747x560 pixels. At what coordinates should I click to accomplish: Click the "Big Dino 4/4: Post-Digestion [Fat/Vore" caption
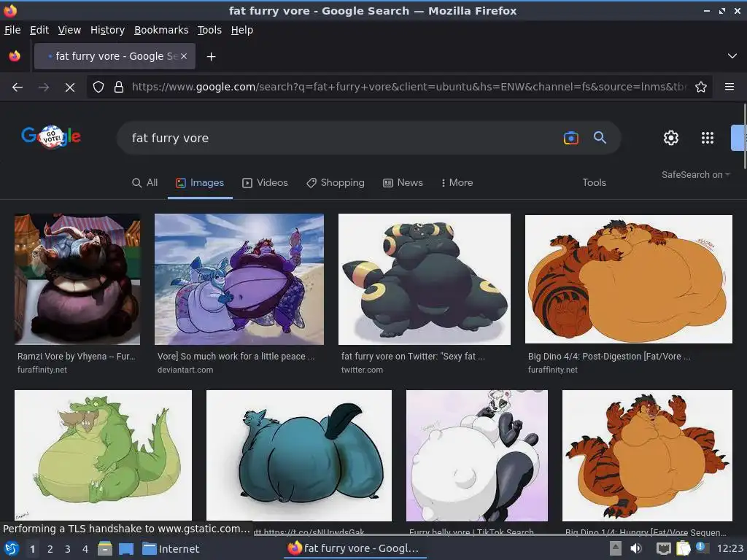click(609, 356)
